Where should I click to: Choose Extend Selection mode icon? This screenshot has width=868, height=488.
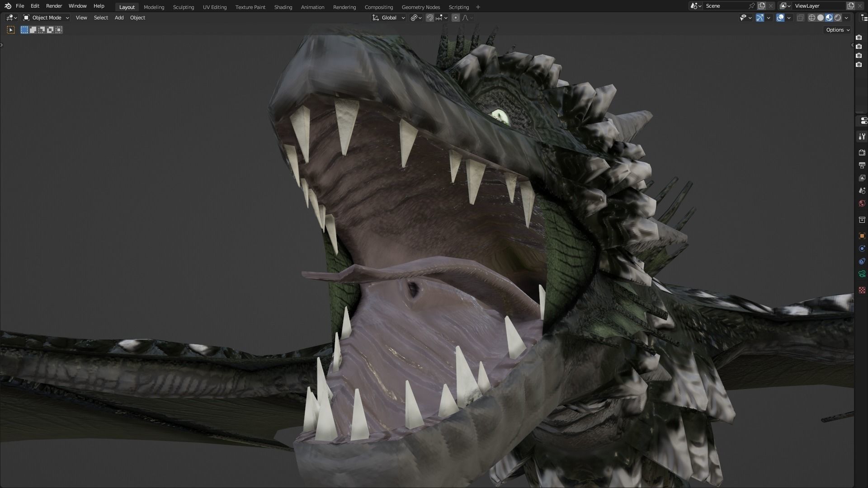pyautogui.click(x=33, y=30)
